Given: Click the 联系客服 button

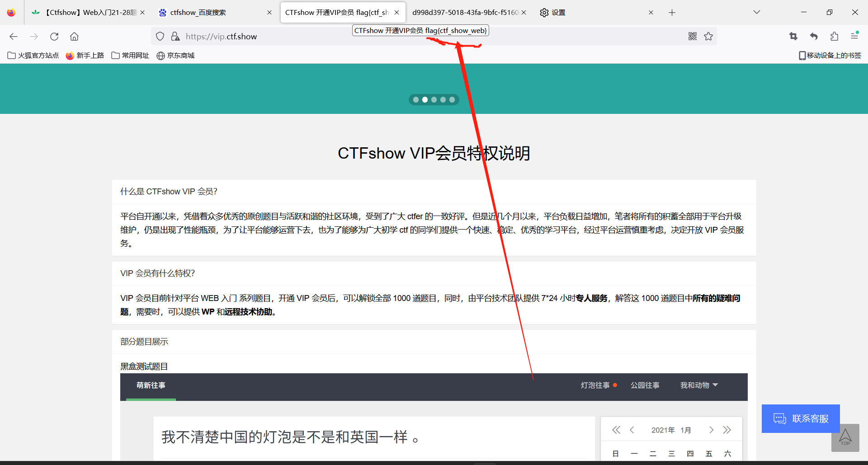Looking at the screenshot, I should 800,418.
